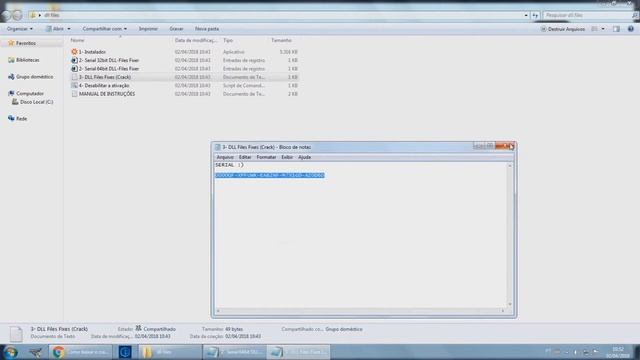Select Rede in the navigation pane
Screen dimensions: 640x360
tap(22, 119)
